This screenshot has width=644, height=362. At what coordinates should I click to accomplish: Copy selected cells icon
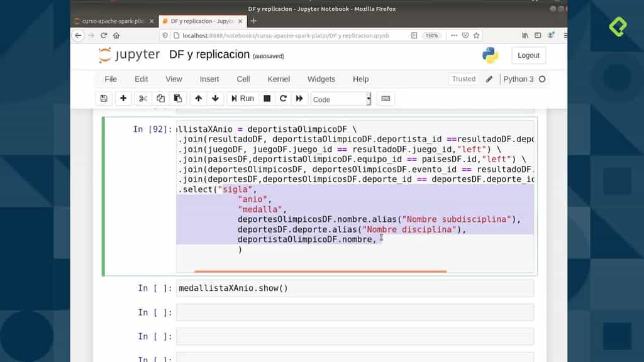click(160, 99)
